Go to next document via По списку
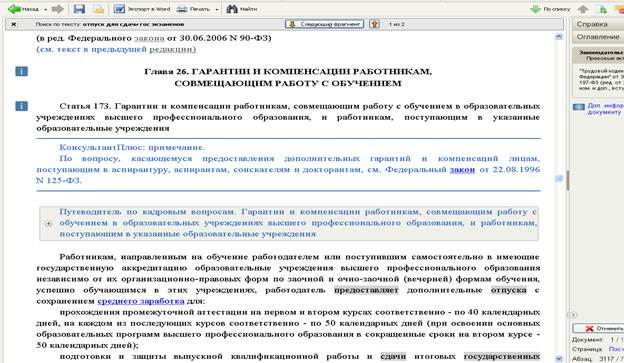Screen dimensions: 624x363 pyautogui.click(x=551, y=9)
